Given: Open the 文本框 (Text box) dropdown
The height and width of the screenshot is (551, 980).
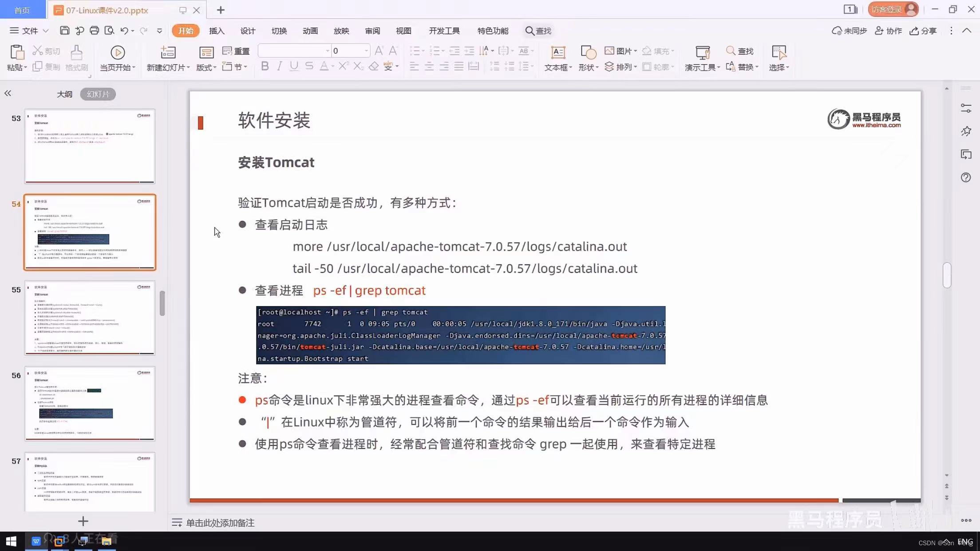Looking at the screenshot, I should click(x=558, y=67).
